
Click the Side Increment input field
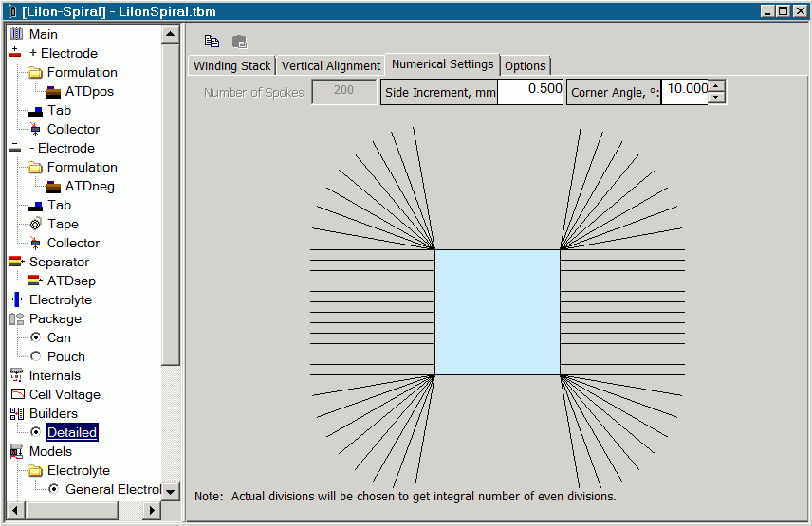530,91
